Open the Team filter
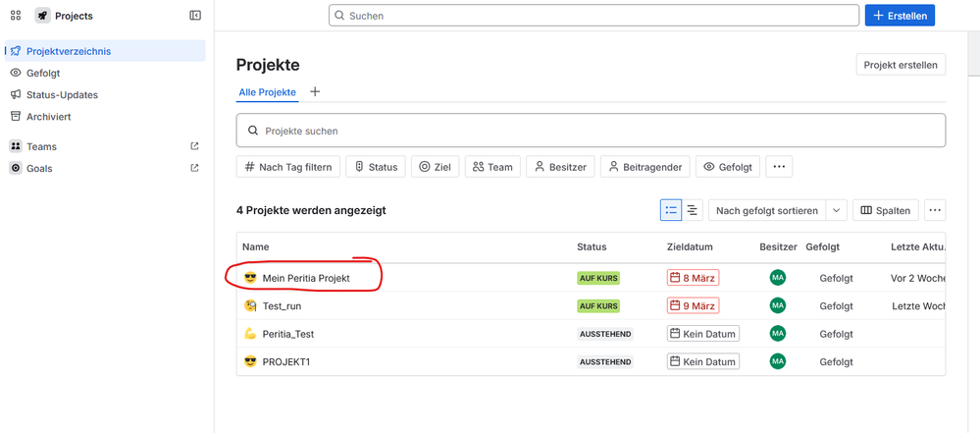The width and height of the screenshot is (980, 433). click(492, 167)
